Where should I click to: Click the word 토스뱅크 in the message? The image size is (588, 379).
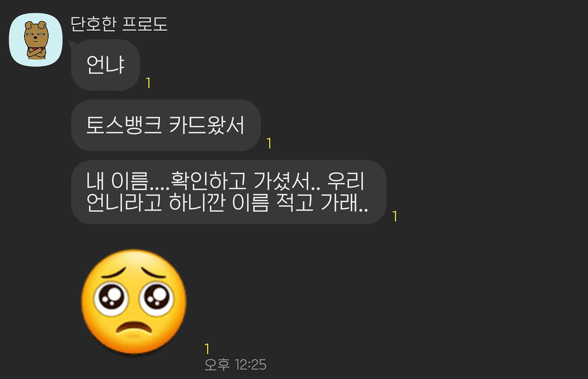(x=124, y=125)
